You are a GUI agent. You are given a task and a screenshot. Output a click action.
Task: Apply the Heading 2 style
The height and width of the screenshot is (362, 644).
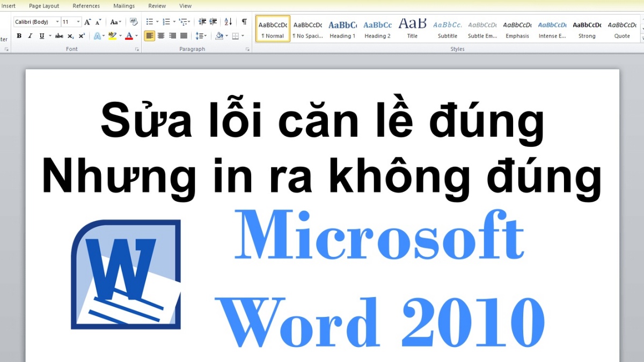[377, 29]
